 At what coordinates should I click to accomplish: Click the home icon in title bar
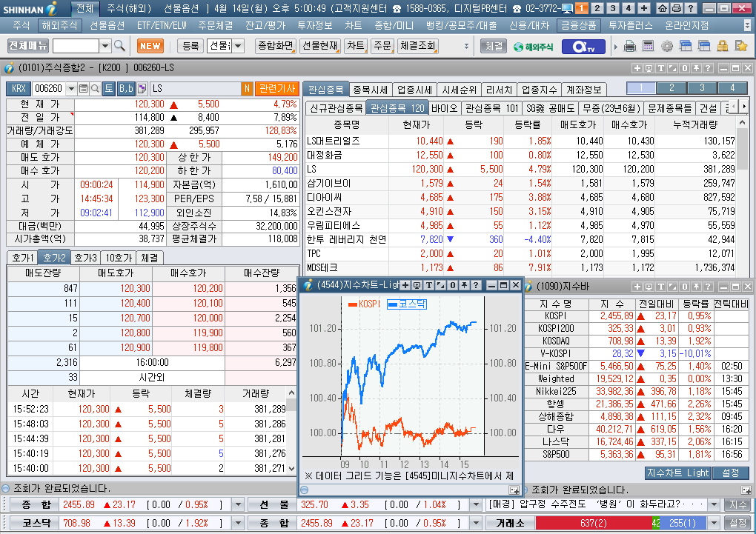pyautogui.click(x=663, y=8)
